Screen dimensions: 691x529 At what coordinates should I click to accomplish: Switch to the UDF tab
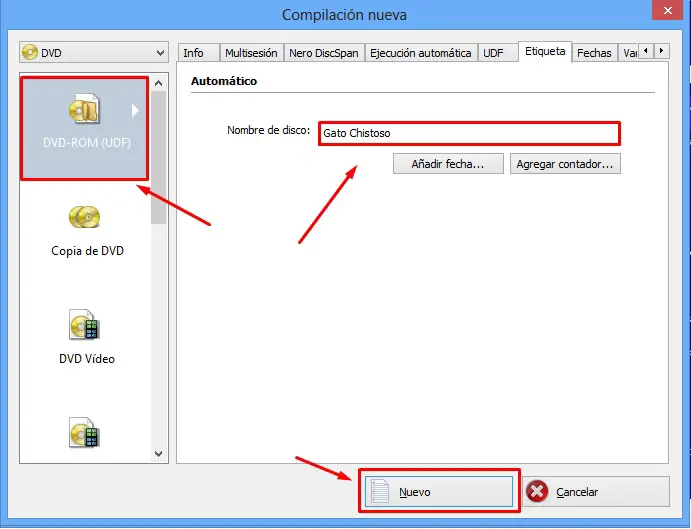coord(498,53)
